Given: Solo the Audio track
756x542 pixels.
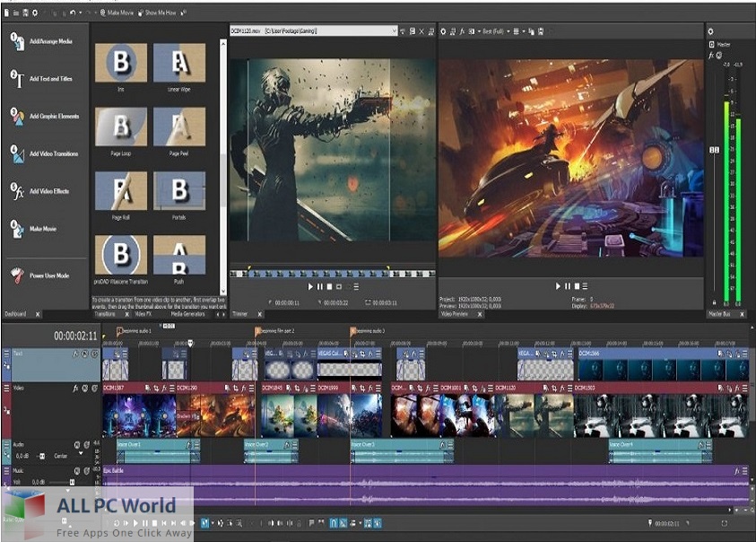Looking at the screenshot, I should 87,444.
